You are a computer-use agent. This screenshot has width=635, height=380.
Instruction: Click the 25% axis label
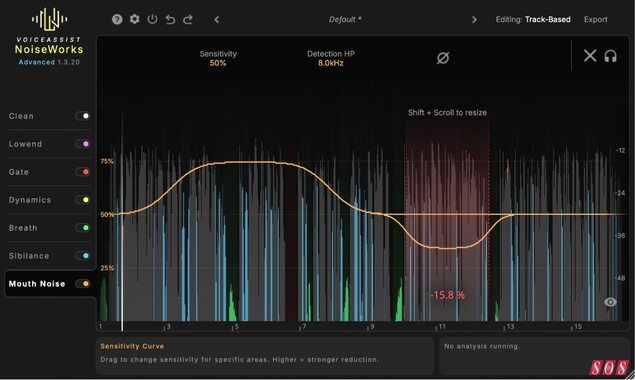(x=107, y=268)
